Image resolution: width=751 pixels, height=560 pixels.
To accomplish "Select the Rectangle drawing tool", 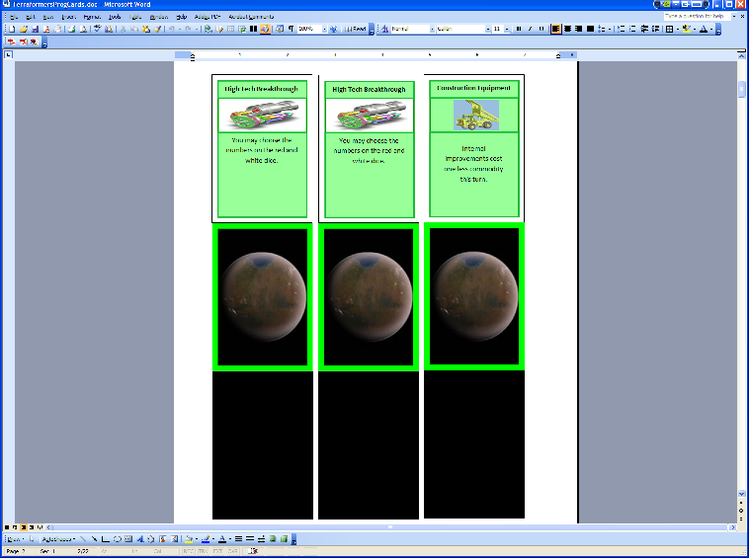I will click(106, 539).
